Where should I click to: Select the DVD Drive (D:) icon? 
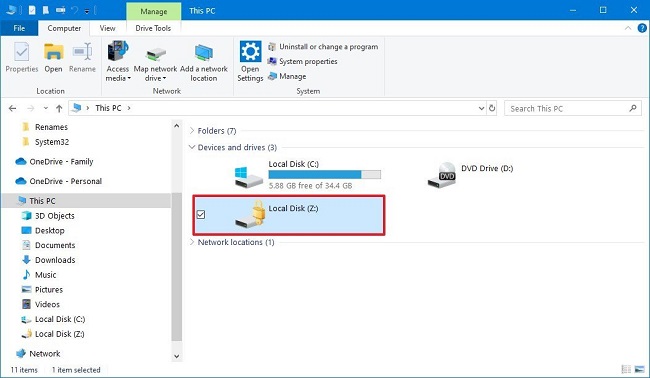(442, 175)
